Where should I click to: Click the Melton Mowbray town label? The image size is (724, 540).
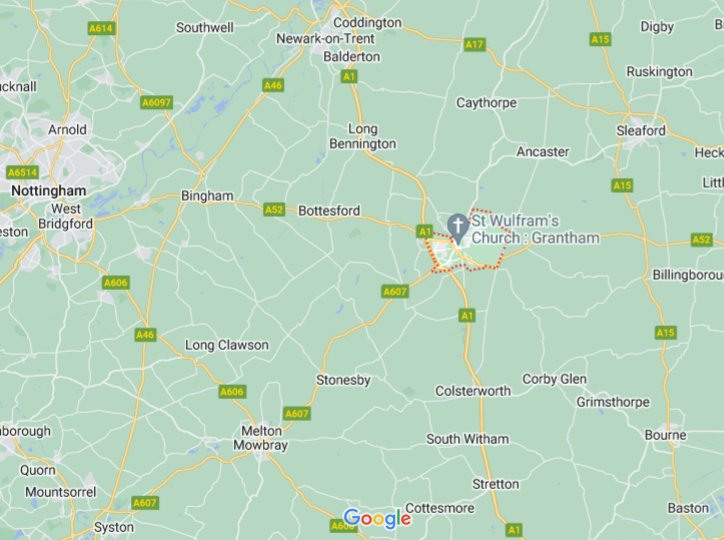(x=260, y=438)
